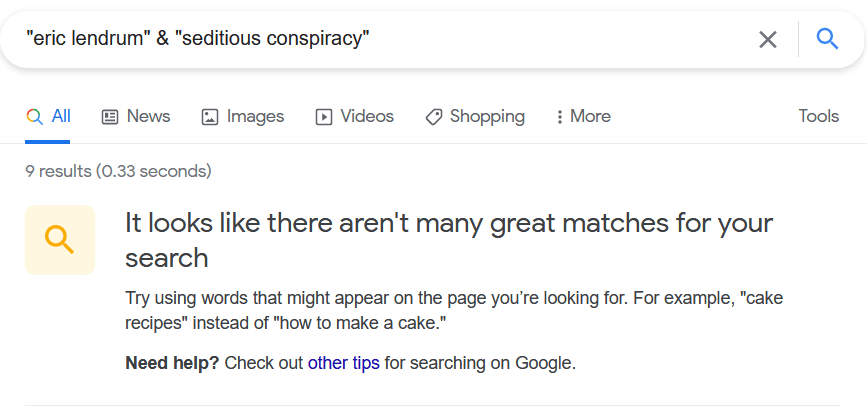Image resolution: width=867 pixels, height=416 pixels.
Task: Clear the search query with the X icon
Action: 767,39
